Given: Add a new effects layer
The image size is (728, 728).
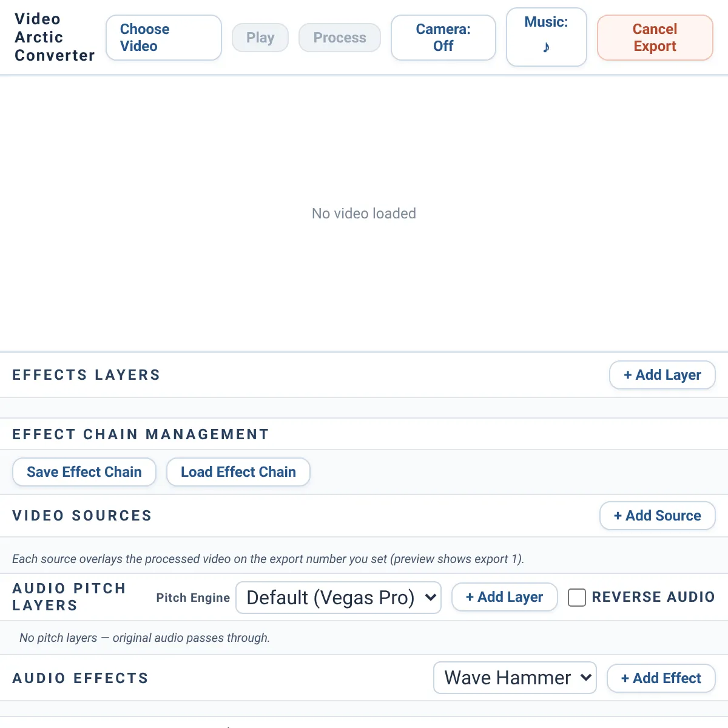Looking at the screenshot, I should [662, 375].
